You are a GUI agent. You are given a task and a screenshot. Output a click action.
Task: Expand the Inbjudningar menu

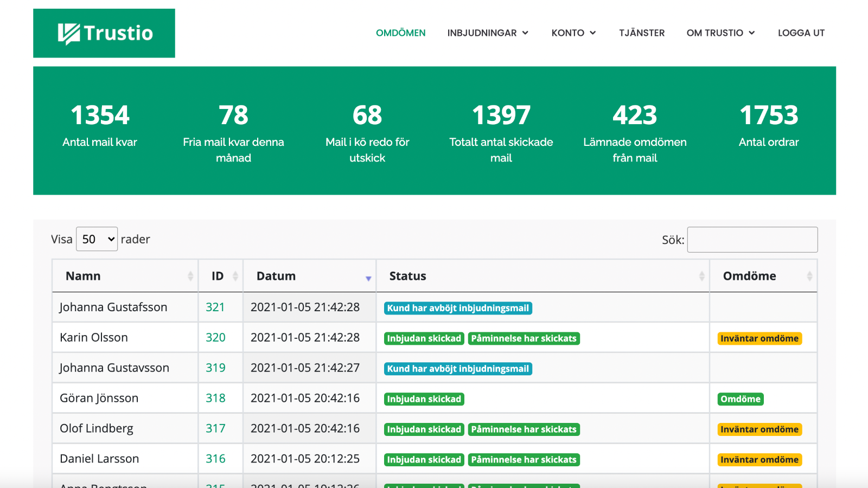488,33
